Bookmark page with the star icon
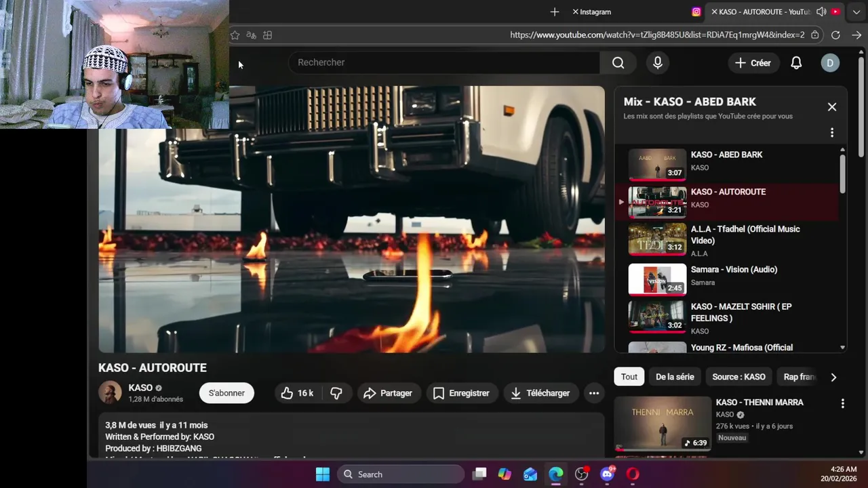Screen dimensions: 868x488 [x=235, y=35]
